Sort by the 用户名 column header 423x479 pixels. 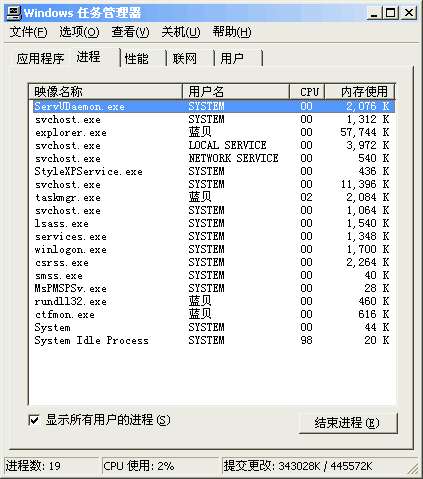coord(236,92)
